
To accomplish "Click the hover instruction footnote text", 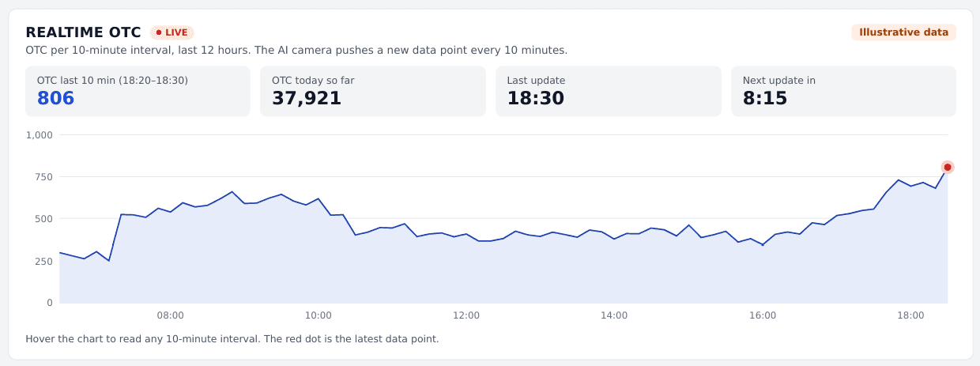I will click(x=232, y=339).
